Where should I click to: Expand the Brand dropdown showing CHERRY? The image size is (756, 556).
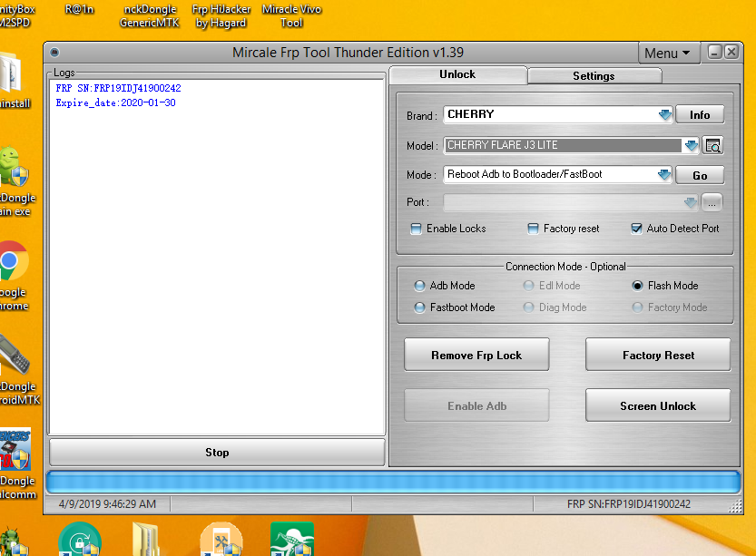(665, 114)
